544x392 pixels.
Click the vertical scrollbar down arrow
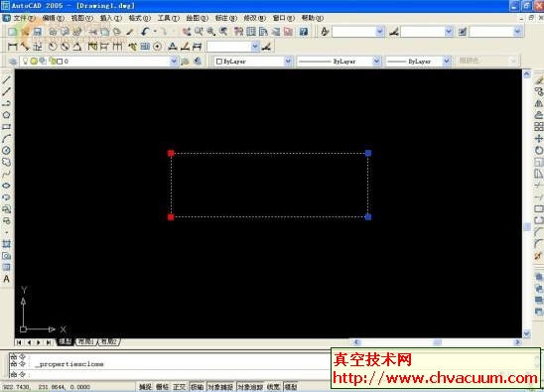[x=527, y=333]
